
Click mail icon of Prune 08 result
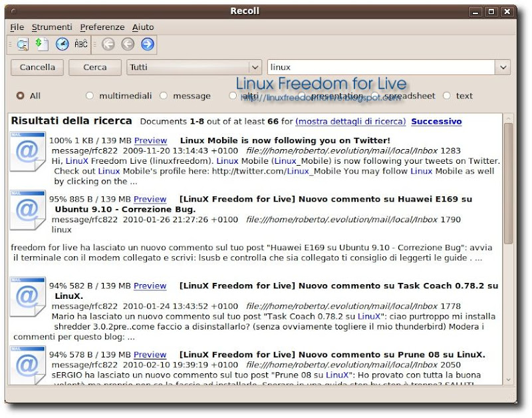tap(27, 365)
